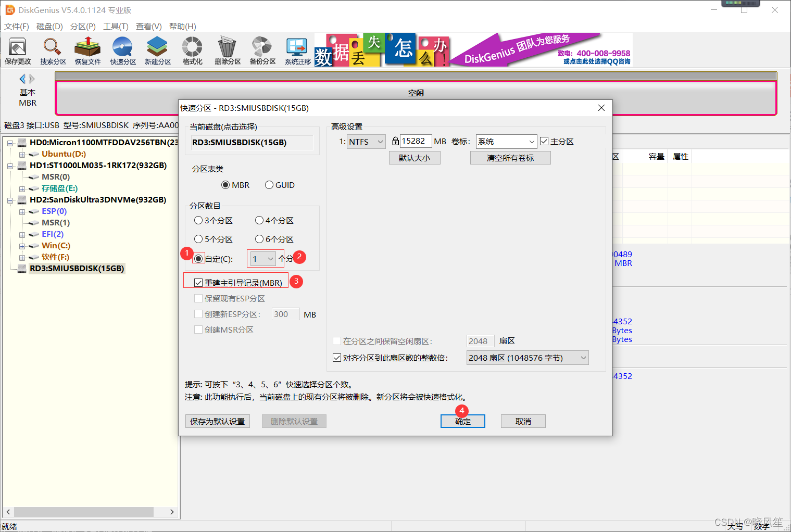
Task: Choose the 3个分区 radio option
Action: coord(198,221)
